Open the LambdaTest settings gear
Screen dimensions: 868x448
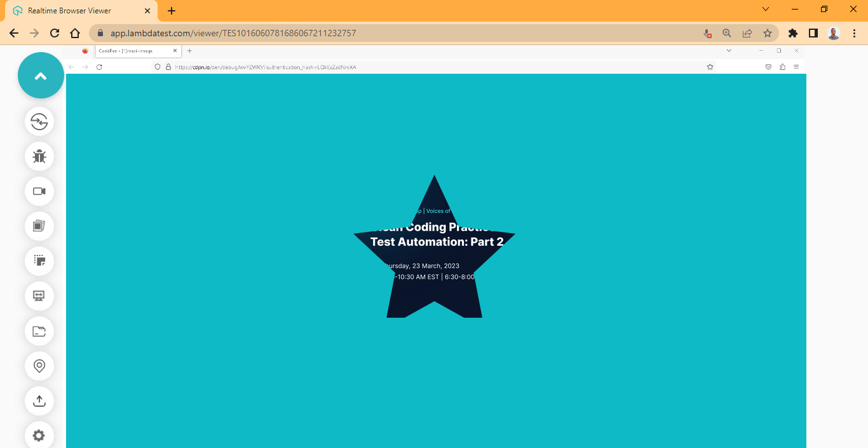[x=39, y=435]
